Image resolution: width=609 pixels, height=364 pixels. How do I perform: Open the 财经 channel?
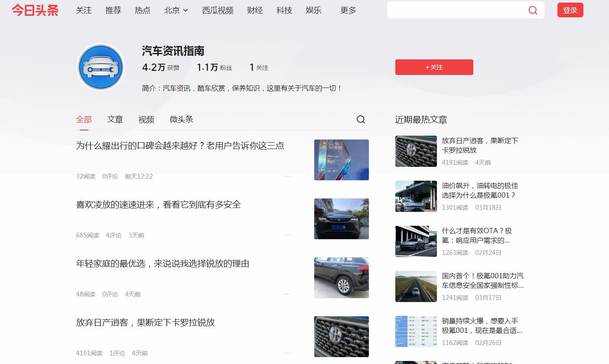[255, 10]
